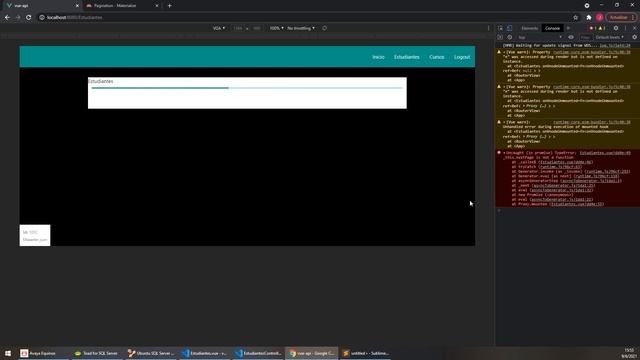The width and height of the screenshot is (640, 360).
Task: Switch to the Pagination Materialize tab
Action: 122,6
